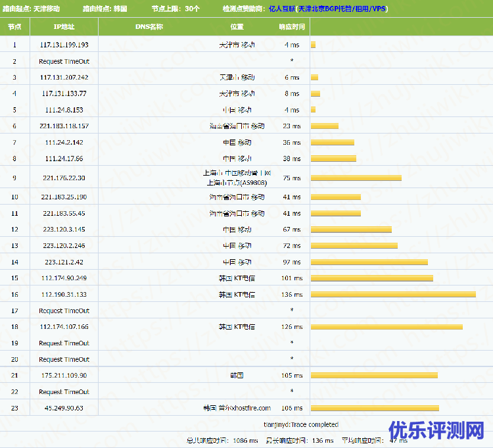Image resolution: width=493 pixels, height=448 pixels.
Task: Select IP address 221.183.118.157
Action: [x=64, y=126]
